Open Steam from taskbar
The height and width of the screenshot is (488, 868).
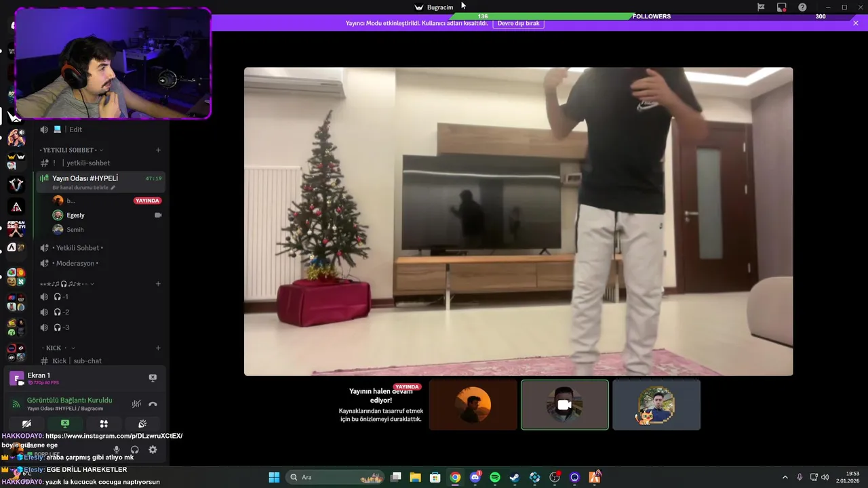pyautogui.click(x=515, y=477)
